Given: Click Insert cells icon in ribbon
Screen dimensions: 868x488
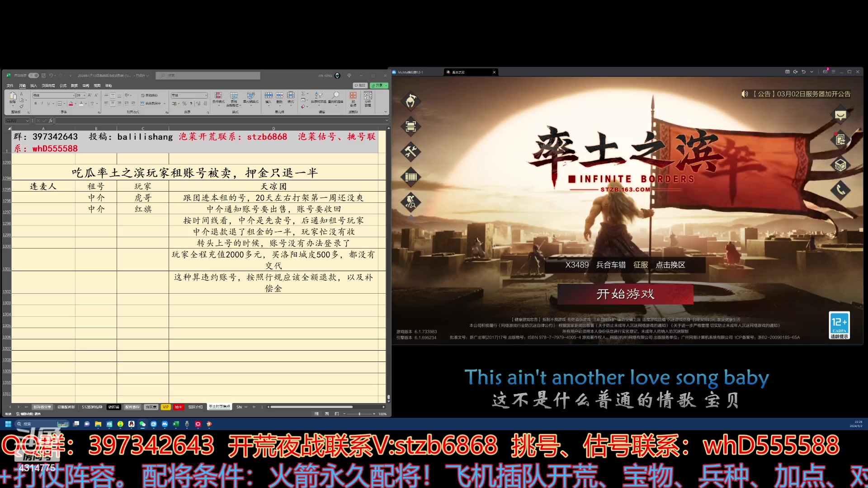Looking at the screenshot, I should [x=269, y=98].
